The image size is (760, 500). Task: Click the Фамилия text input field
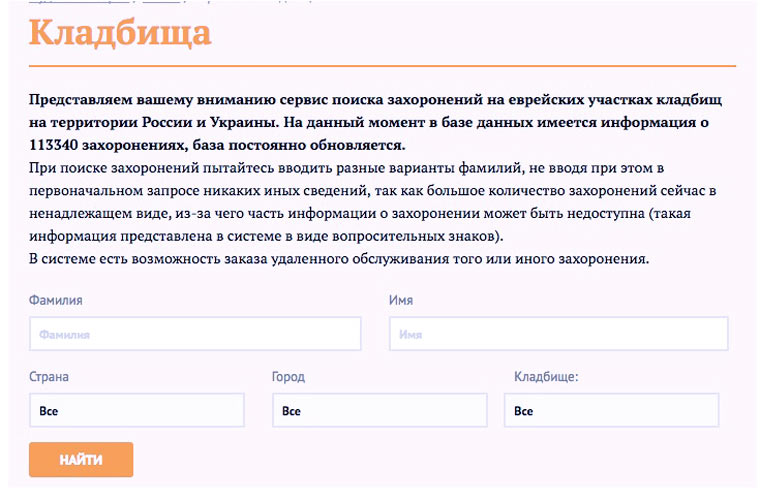click(x=195, y=334)
